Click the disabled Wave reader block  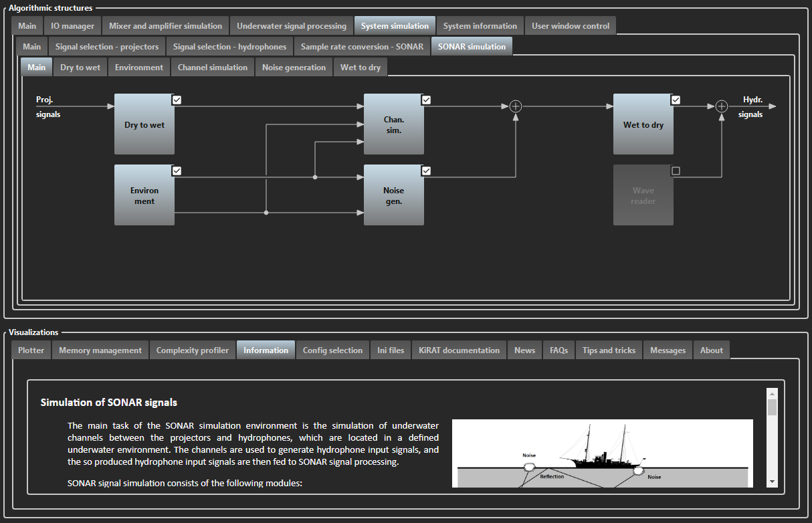coord(643,195)
